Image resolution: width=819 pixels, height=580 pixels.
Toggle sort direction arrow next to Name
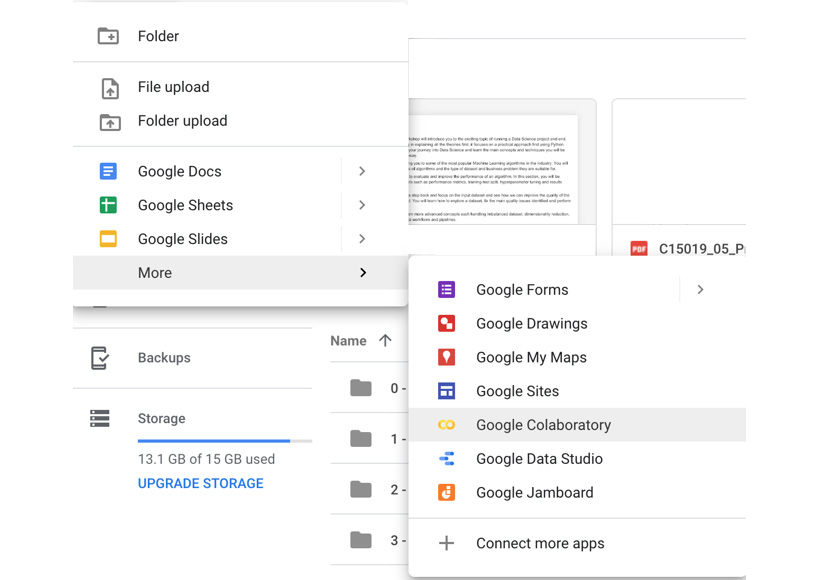(x=385, y=341)
